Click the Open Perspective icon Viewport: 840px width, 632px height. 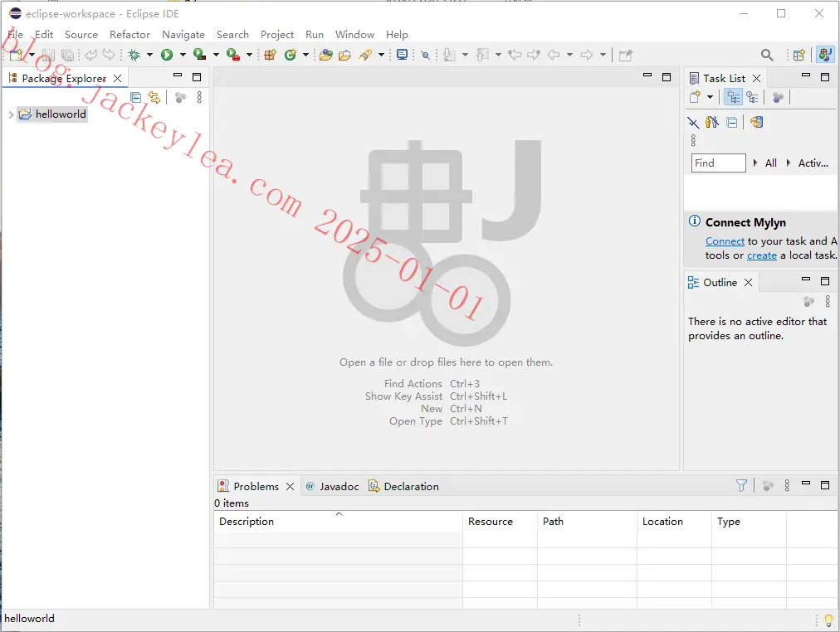(x=798, y=55)
